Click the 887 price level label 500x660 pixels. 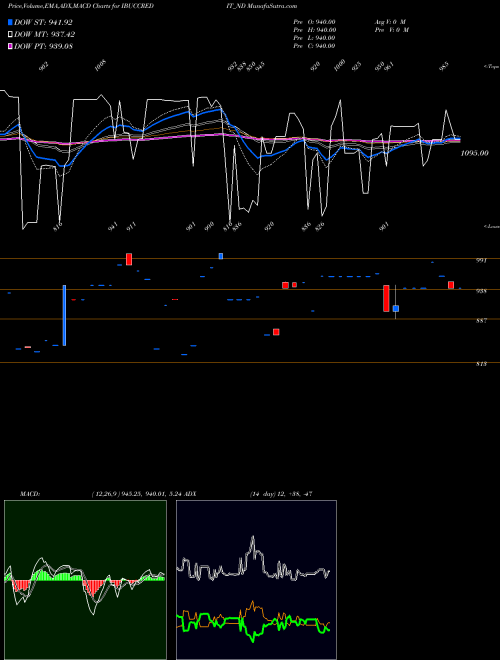[481, 321]
